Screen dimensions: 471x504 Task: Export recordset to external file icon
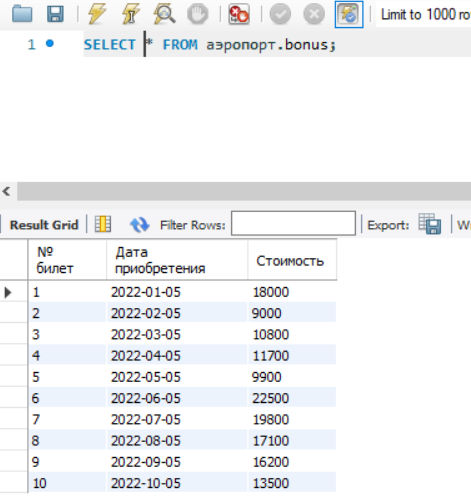point(430,224)
